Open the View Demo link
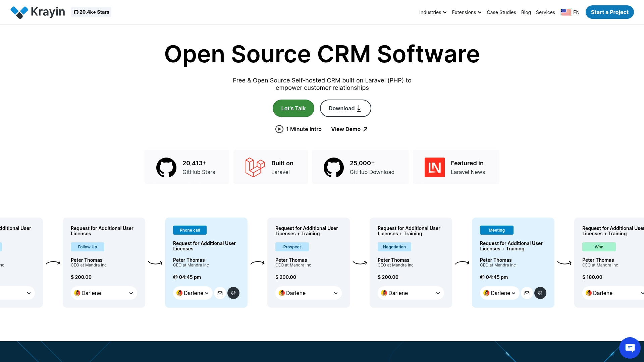This screenshot has height=362, width=644. [349, 129]
